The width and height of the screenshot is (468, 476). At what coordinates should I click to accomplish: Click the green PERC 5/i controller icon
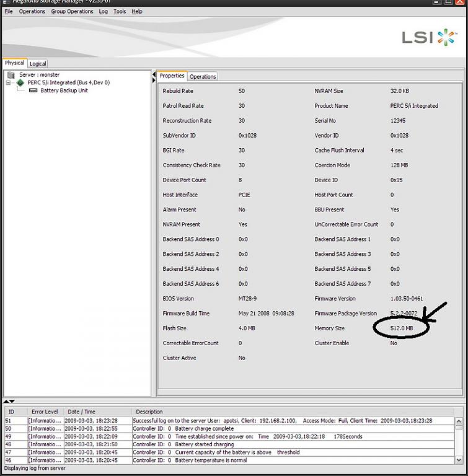click(20, 82)
